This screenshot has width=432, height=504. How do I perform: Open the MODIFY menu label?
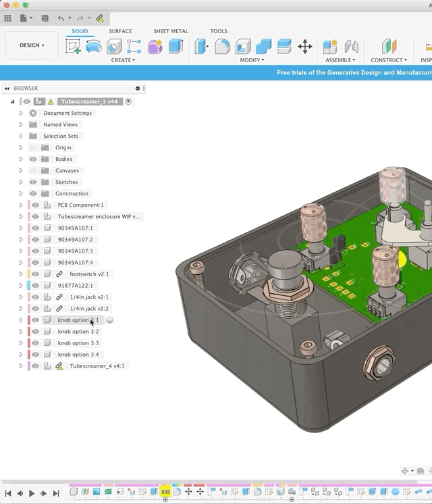252,60
